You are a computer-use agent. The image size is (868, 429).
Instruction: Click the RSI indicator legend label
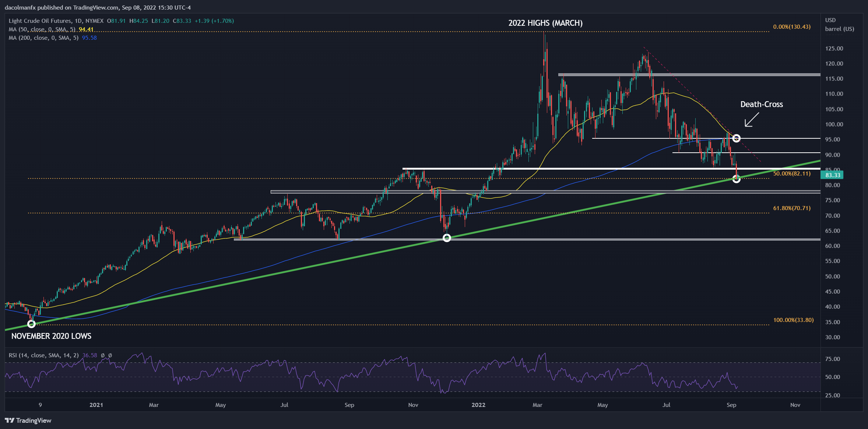coord(43,355)
